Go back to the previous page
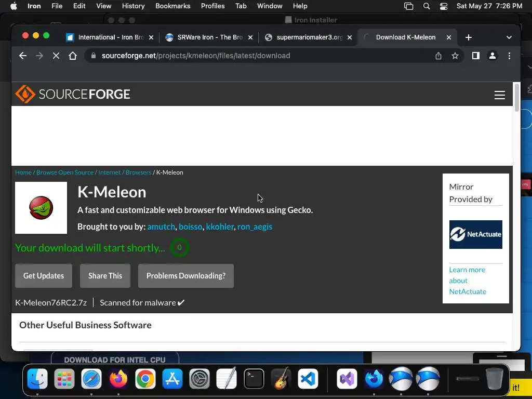 23,56
